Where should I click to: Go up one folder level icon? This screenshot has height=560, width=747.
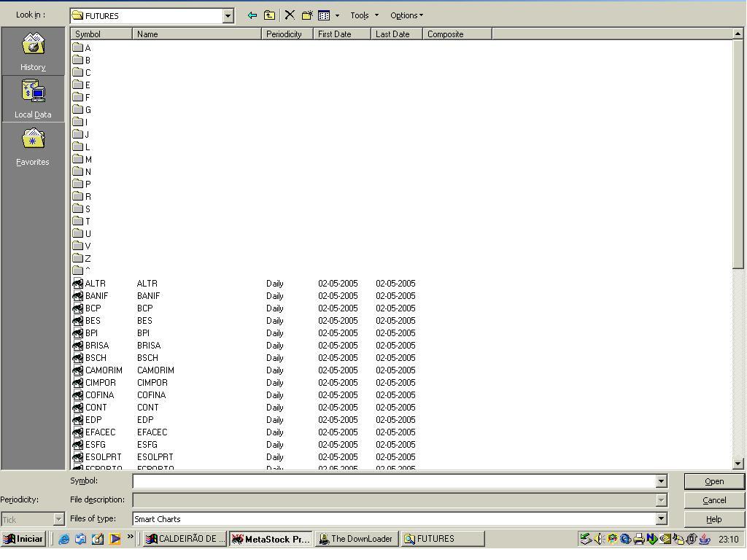point(270,16)
